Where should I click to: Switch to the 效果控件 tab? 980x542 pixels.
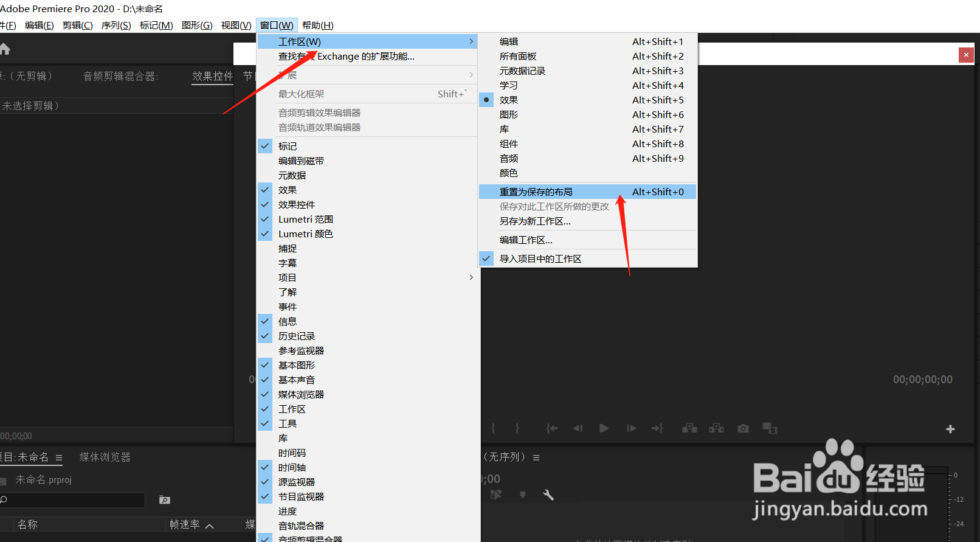(x=213, y=76)
